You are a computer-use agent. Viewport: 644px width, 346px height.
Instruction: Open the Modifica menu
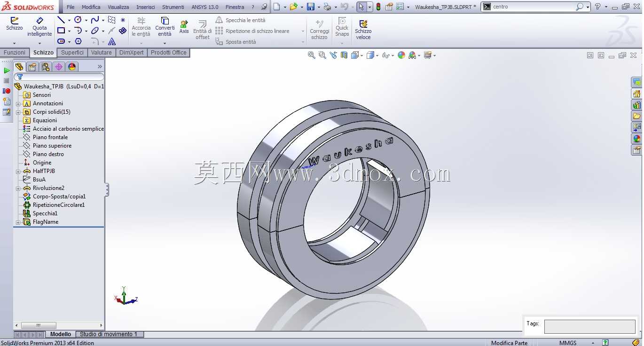91,7
